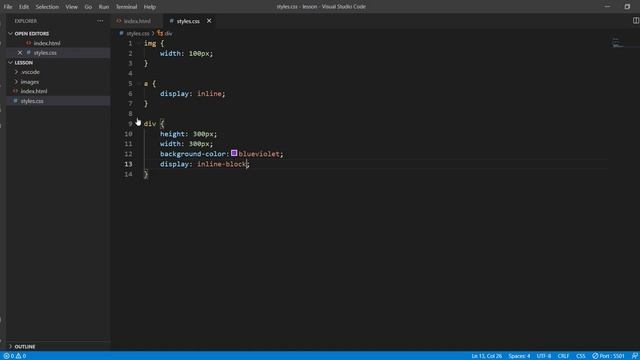Open errors and warnings in status bar
The width and height of the screenshot is (640, 360).
pos(15,356)
